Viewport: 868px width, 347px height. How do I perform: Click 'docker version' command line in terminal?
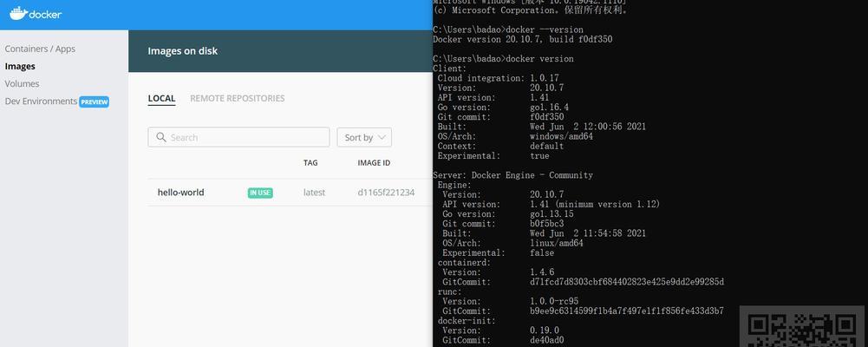coord(503,59)
